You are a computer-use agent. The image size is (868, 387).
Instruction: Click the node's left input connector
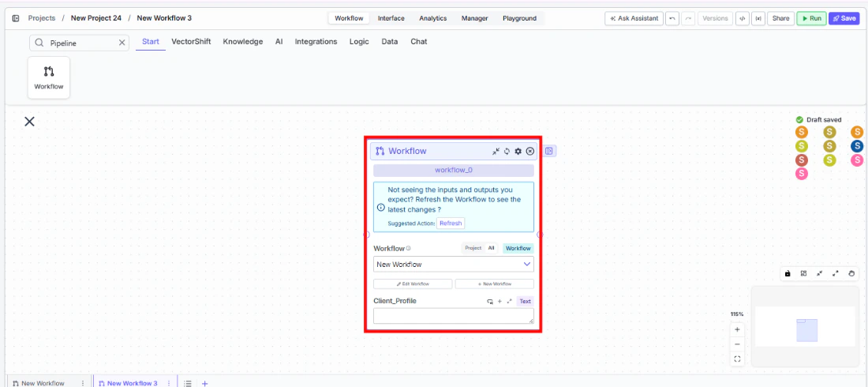366,235
